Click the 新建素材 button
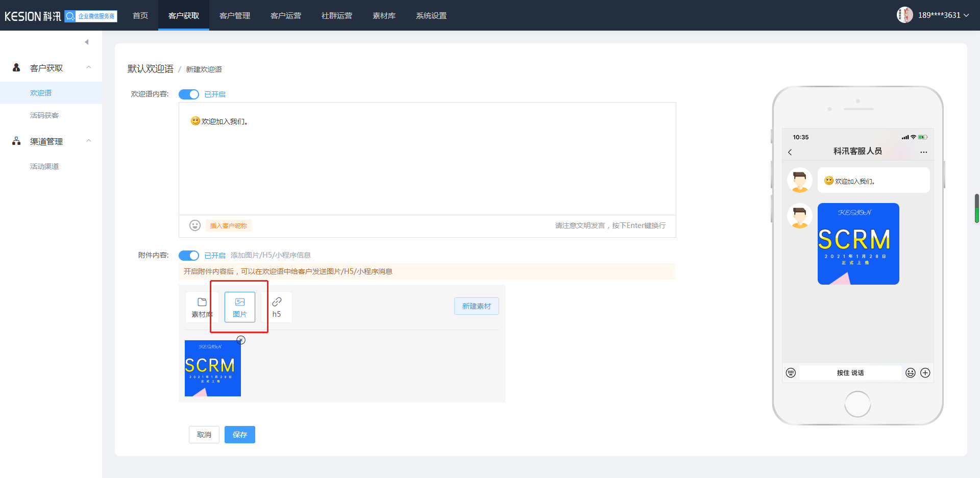Viewport: 980px width, 478px height. [477, 306]
